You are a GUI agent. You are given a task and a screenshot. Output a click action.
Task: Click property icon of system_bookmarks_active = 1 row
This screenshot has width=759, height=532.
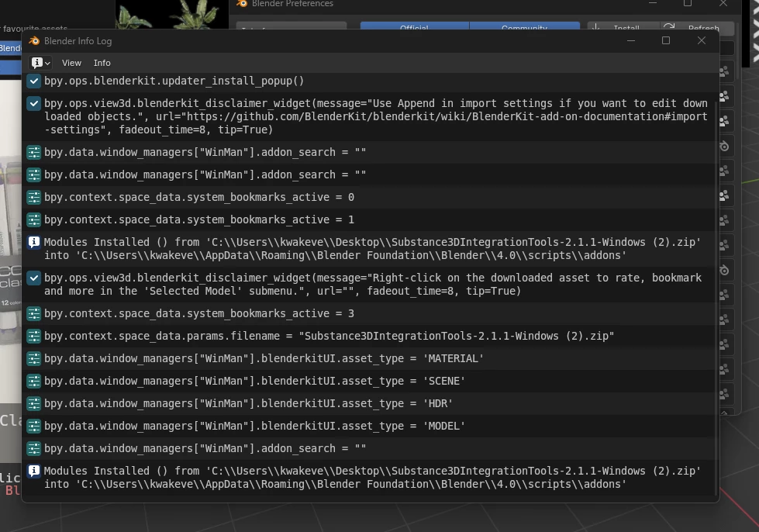pos(34,220)
